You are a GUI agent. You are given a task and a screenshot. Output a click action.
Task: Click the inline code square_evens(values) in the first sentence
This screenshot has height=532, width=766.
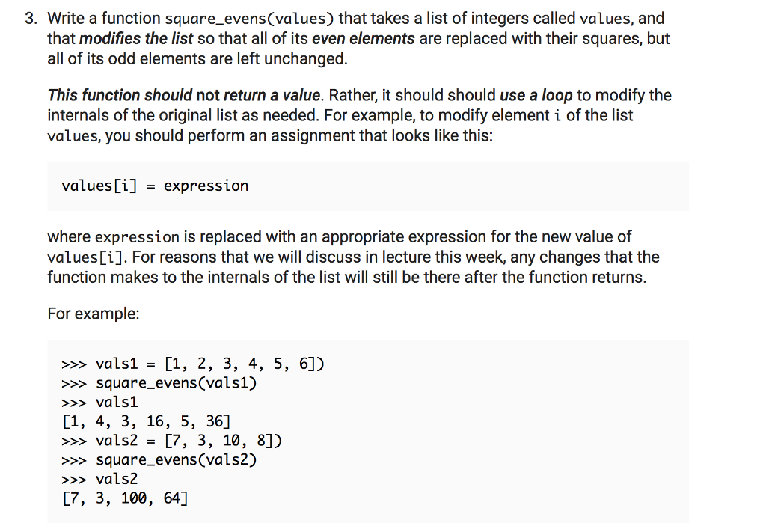tap(250, 19)
